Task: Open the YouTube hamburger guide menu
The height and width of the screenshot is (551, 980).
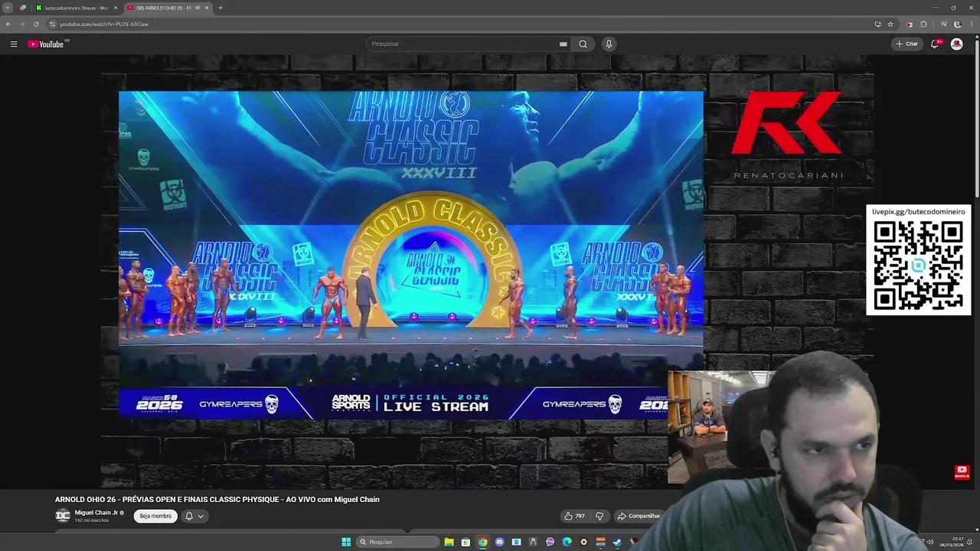Action: [14, 44]
